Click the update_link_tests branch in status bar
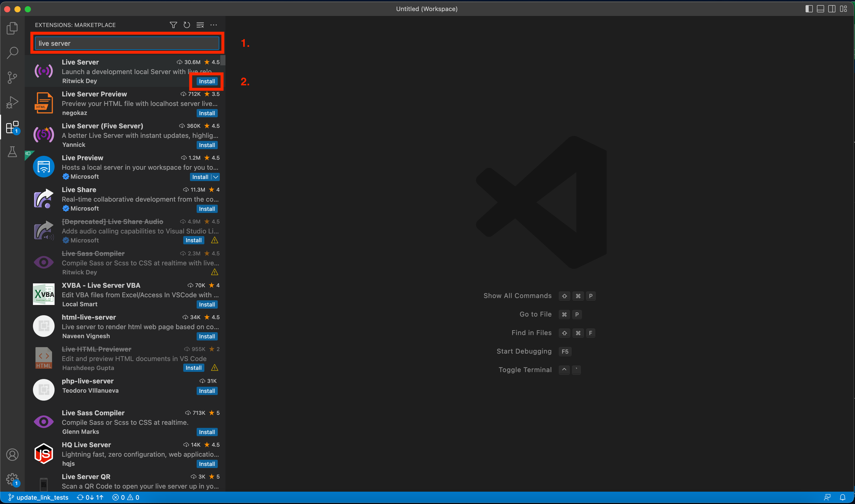855x504 pixels. click(38, 497)
